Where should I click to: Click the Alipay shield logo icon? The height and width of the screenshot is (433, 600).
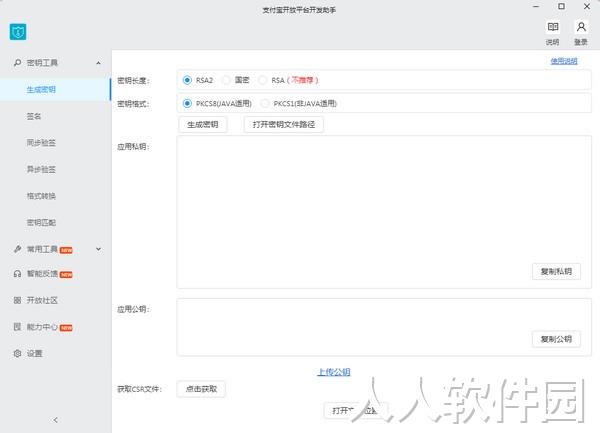[18, 32]
